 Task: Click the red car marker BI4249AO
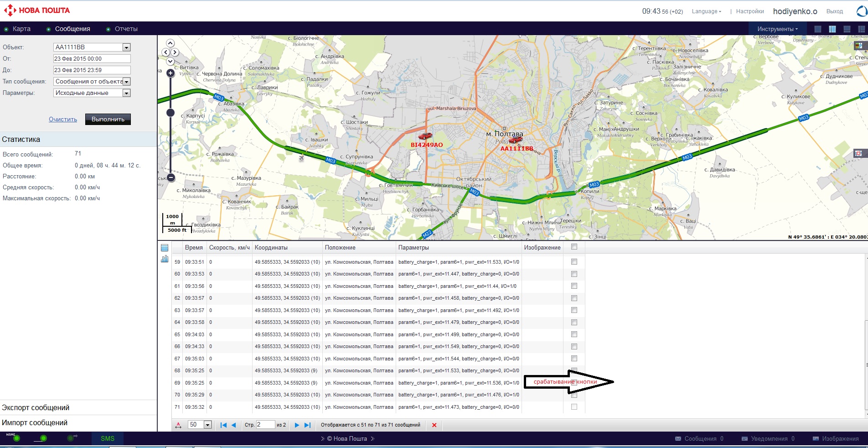coord(425,136)
